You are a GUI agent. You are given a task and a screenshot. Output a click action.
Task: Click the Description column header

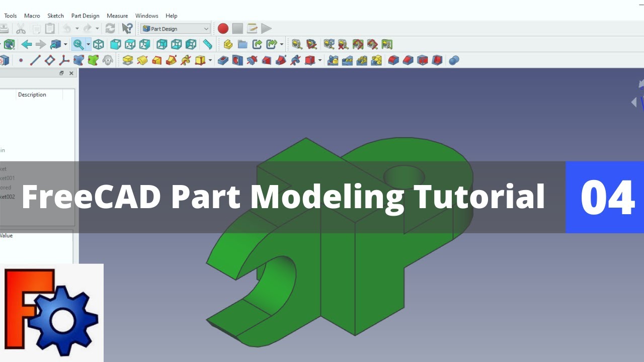coord(32,95)
